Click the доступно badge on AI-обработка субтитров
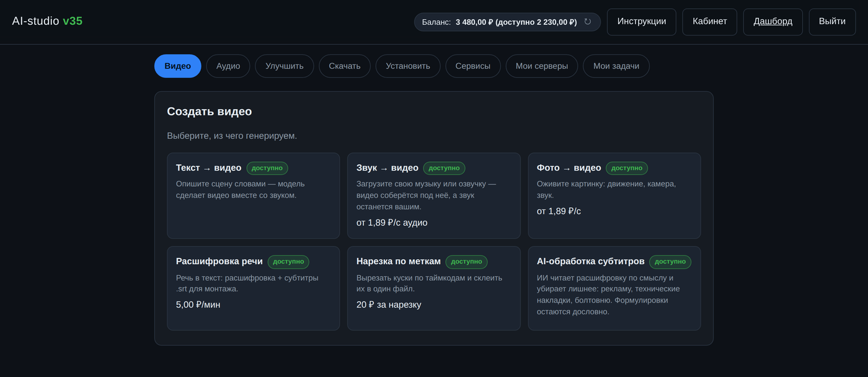Viewport: 868px width, 377px height. (x=670, y=262)
